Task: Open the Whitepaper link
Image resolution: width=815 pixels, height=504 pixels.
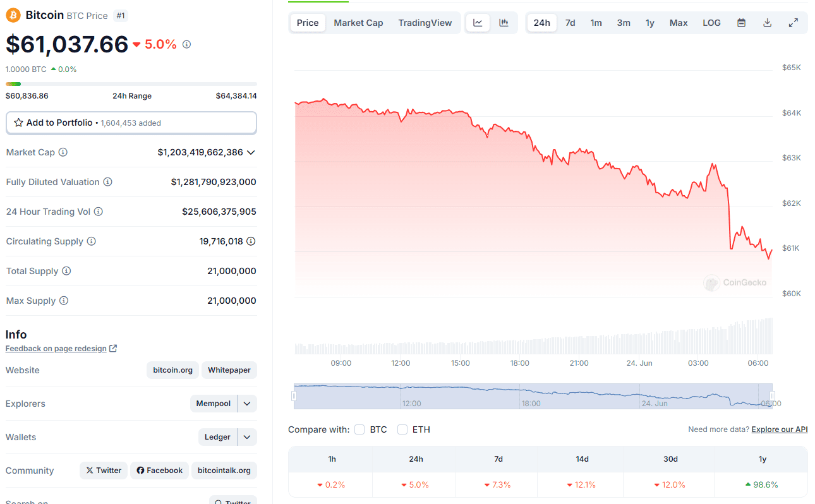Action: coord(229,370)
